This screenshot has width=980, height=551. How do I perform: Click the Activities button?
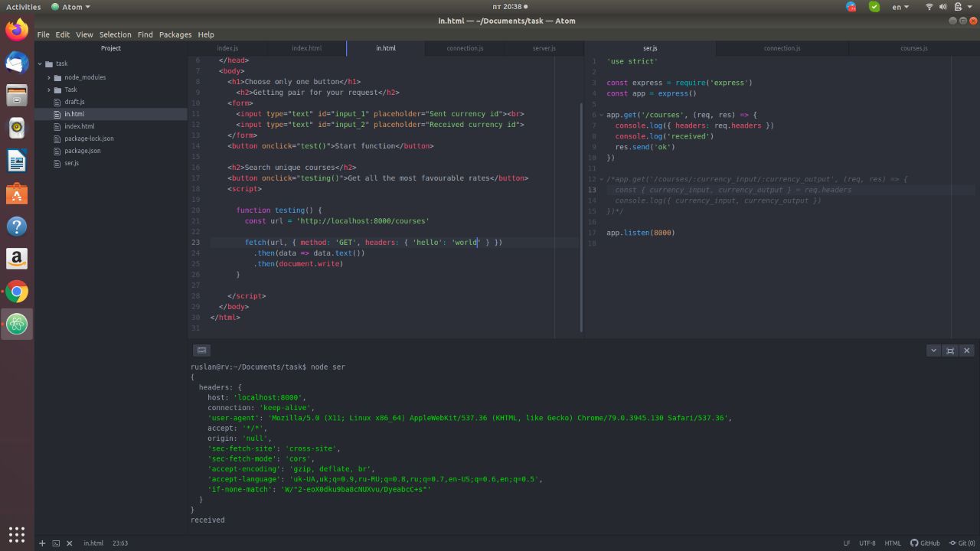point(23,7)
